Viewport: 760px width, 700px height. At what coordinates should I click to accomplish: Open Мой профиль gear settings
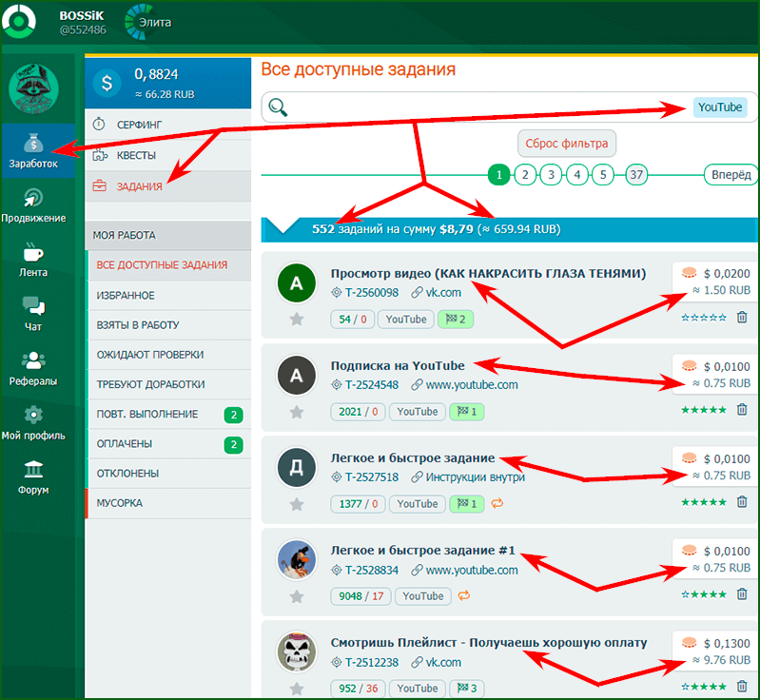(33, 423)
